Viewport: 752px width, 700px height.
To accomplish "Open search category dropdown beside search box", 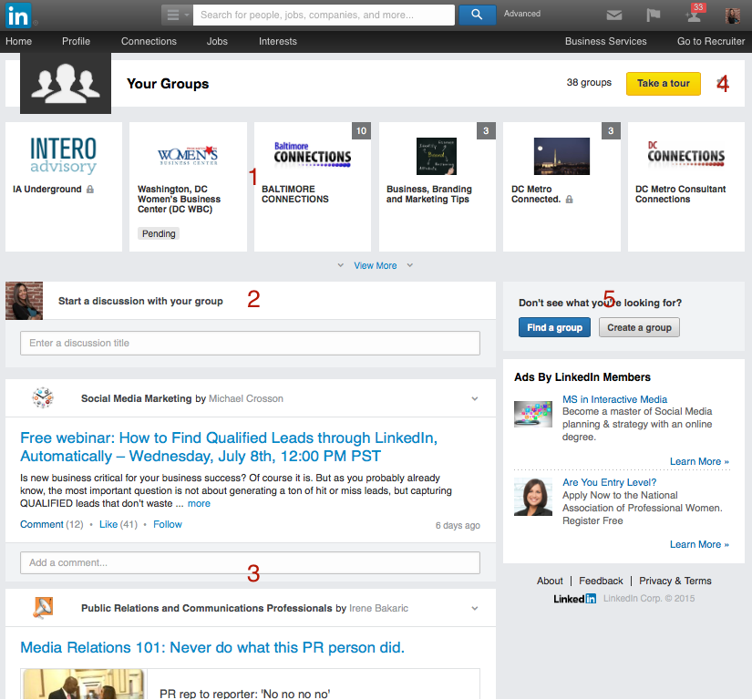I will coord(177,15).
